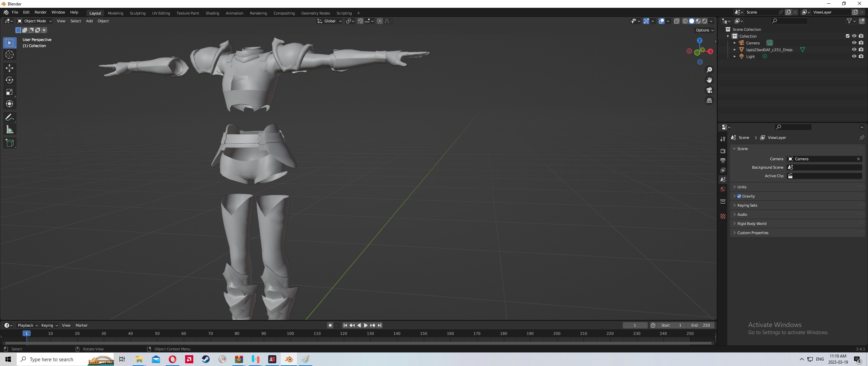Open World properties tab
This screenshot has width=868, height=366.
[723, 189]
